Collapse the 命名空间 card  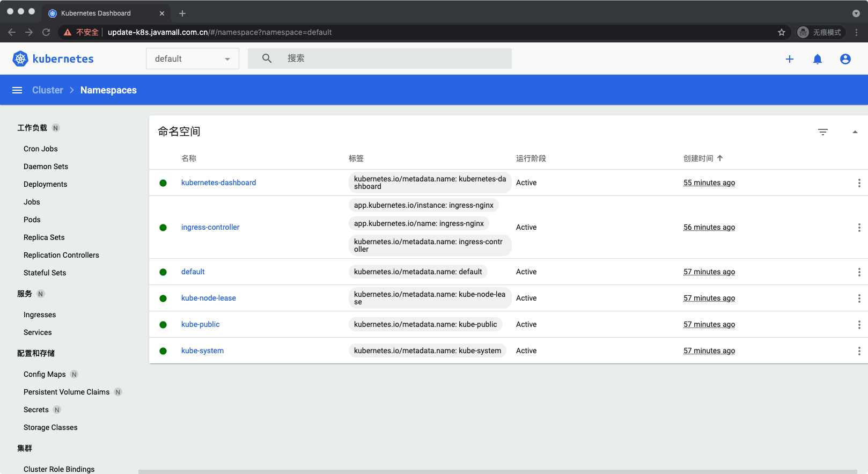(x=855, y=132)
